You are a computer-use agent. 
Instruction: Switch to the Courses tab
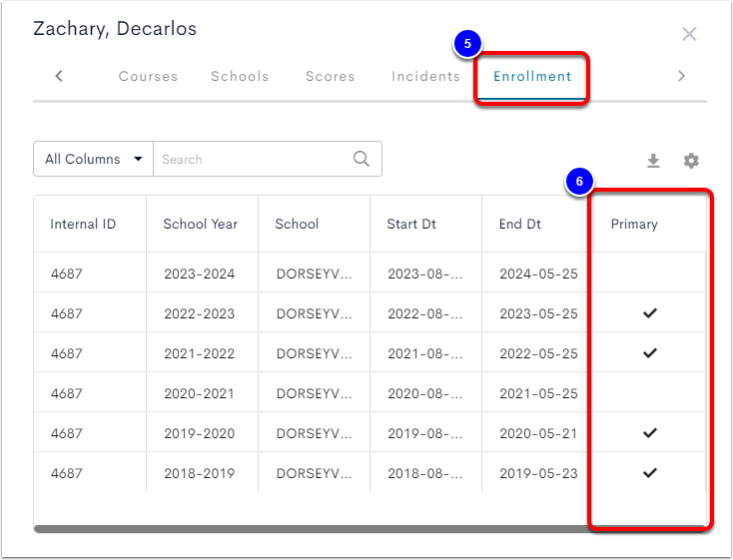[148, 76]
